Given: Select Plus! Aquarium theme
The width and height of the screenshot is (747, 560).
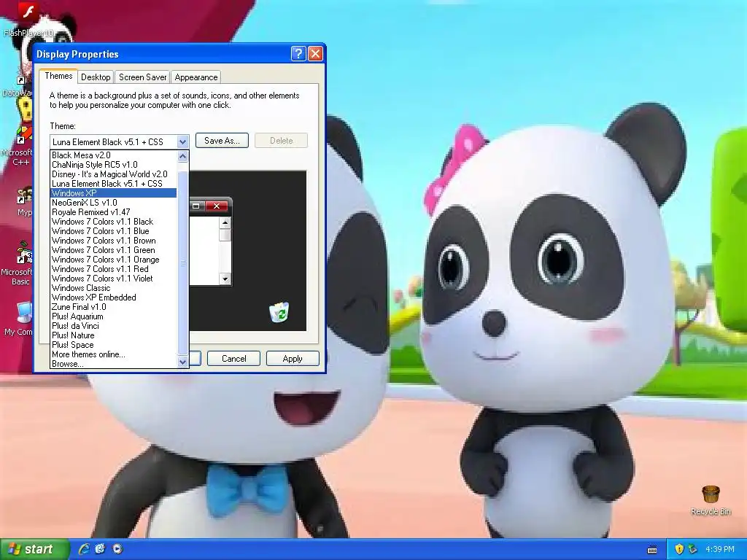Looking at the screenshot, I should pyautogui.click(x=113, y=317).
